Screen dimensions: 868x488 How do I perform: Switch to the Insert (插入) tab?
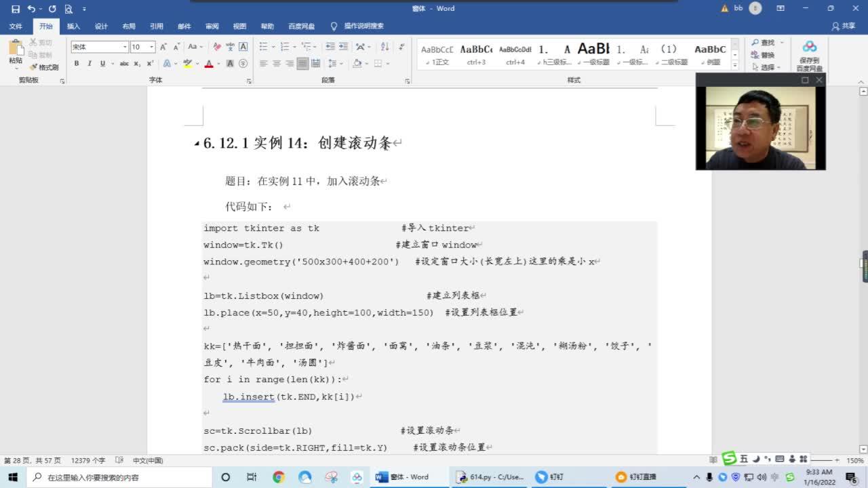point(73,26)
